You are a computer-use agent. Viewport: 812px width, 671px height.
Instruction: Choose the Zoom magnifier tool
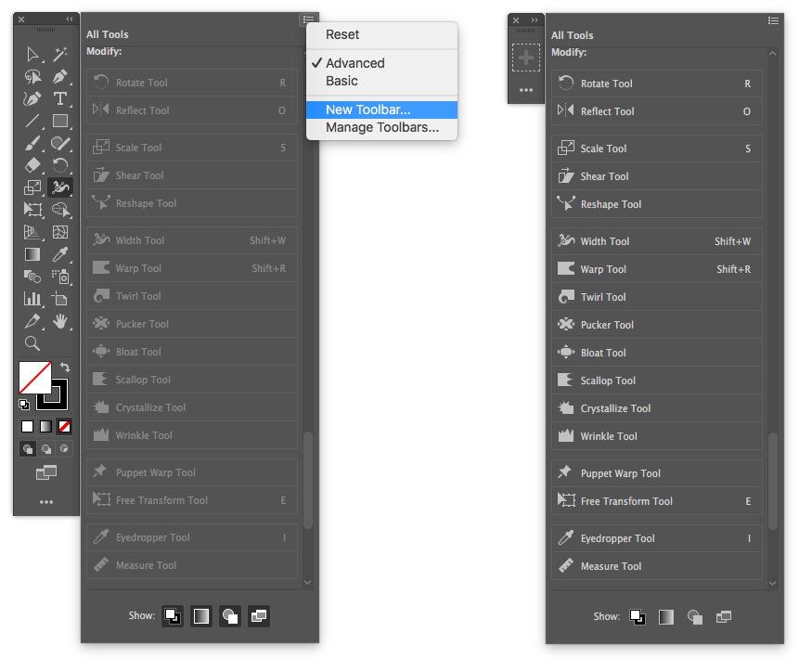click(32, 343)
